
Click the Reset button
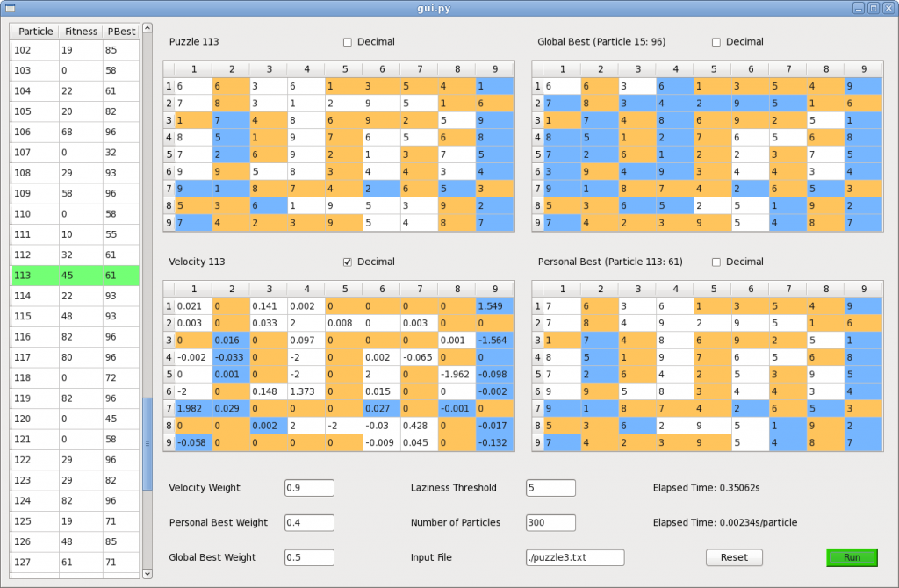734,557
